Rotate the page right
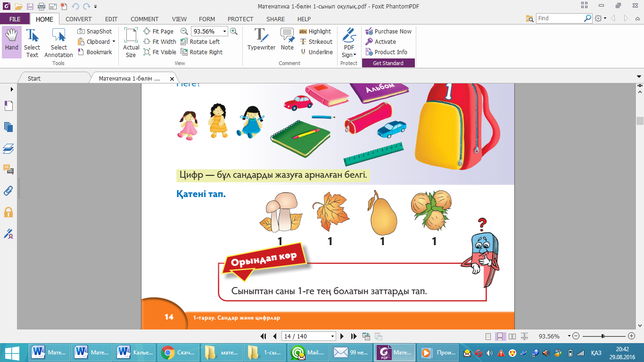The height and width of the screenshot is (362, 644). [x=202, y=52]
